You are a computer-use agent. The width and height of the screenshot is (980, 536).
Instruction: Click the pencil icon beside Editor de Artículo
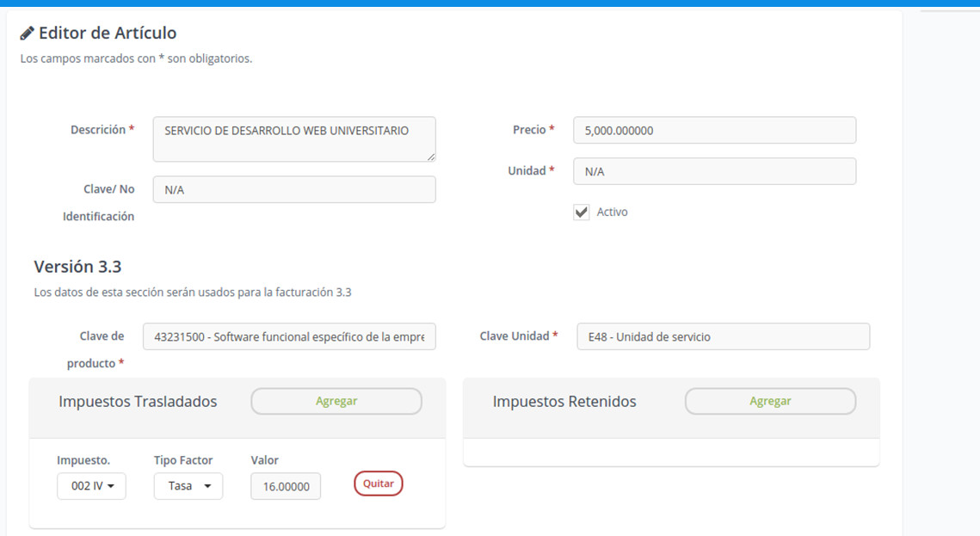[27, 34]
